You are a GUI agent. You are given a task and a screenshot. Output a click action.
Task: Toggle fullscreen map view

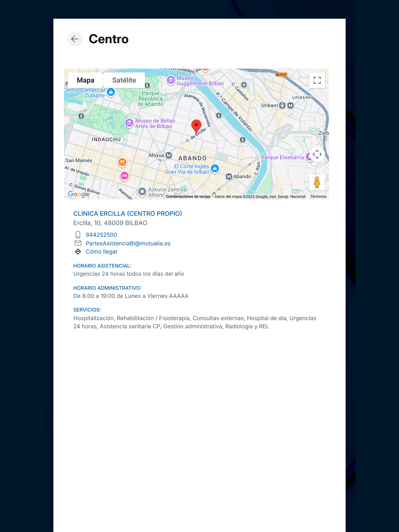pos(317,80)
